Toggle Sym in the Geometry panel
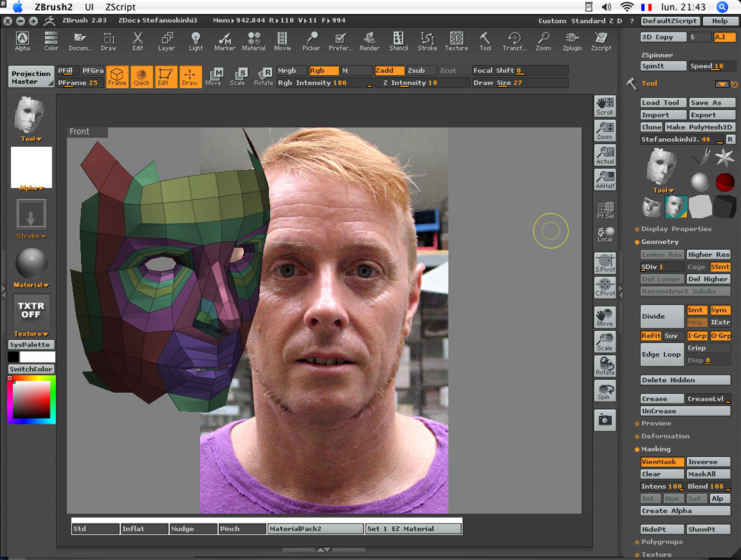Screen dimensions: 741x560 [719, 310]
